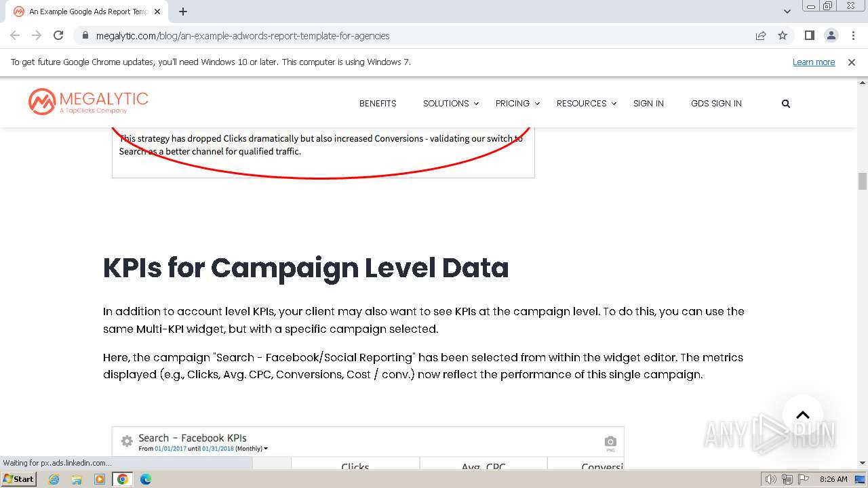
Task: Click the Learn more link
Action: pos(814,62)
